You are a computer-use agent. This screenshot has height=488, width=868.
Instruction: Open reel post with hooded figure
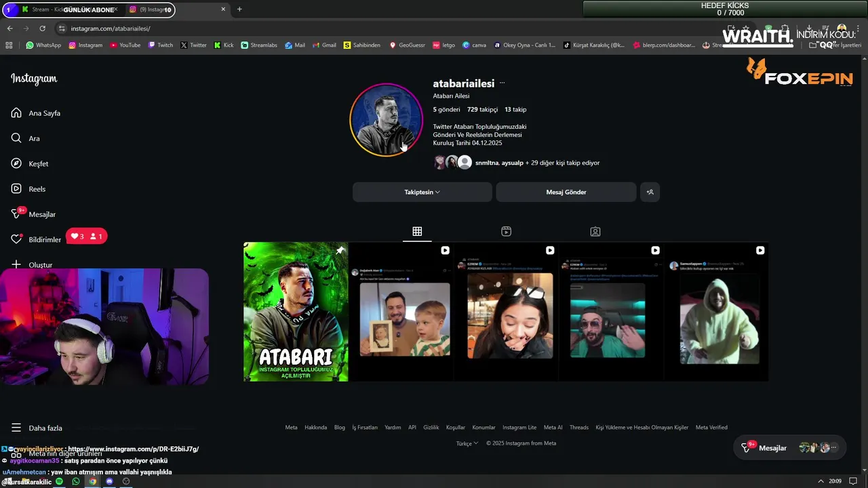[716, 312]
